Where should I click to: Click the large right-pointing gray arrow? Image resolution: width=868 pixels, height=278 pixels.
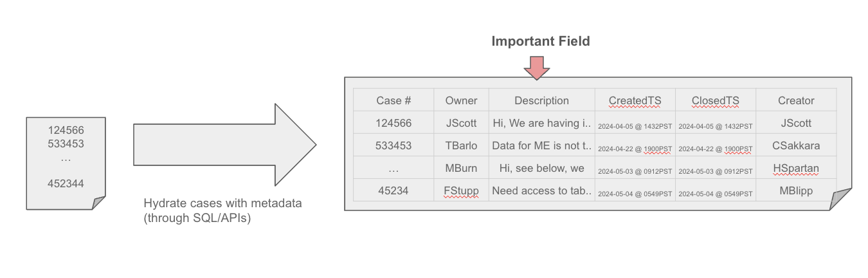coord(224,145)
